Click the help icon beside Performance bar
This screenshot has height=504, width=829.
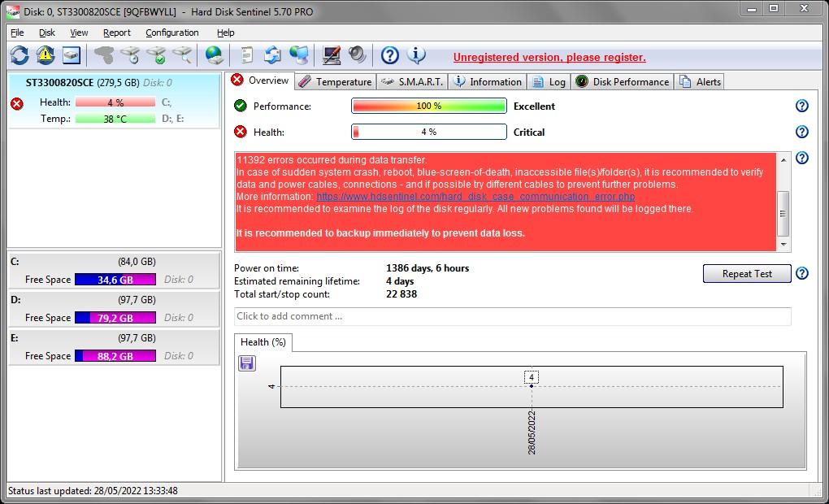point(802,106)
